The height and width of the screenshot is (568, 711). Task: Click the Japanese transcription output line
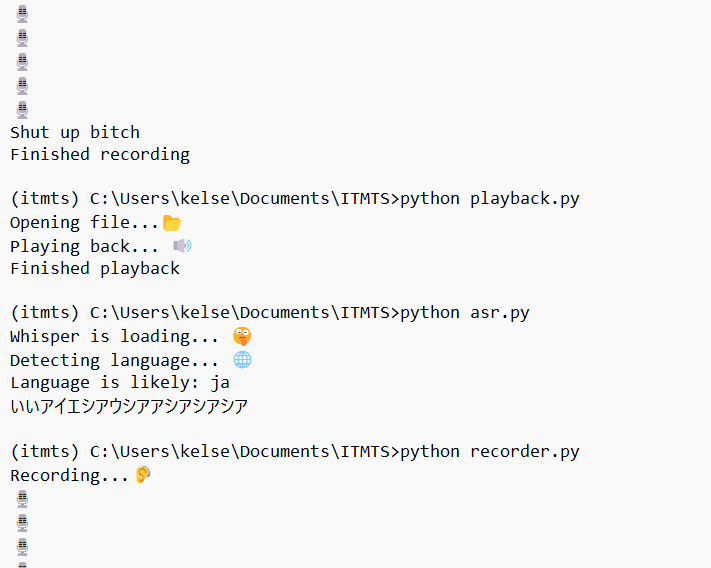129,406
